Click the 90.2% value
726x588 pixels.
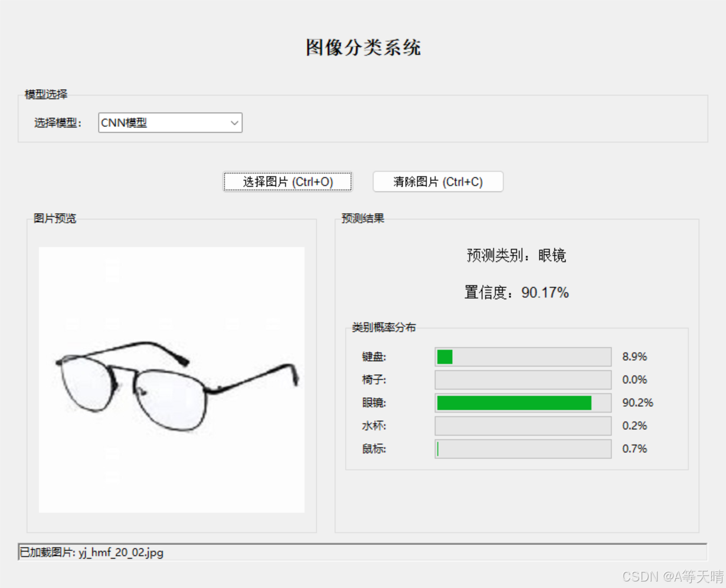(x=637, y=403)
